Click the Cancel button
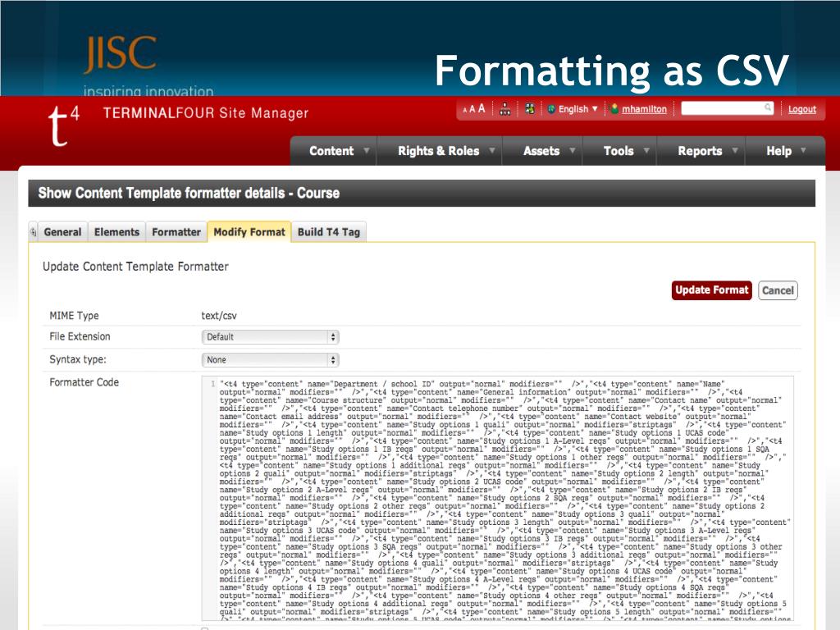The image size is (840, 630). click(x=778, y=290)
